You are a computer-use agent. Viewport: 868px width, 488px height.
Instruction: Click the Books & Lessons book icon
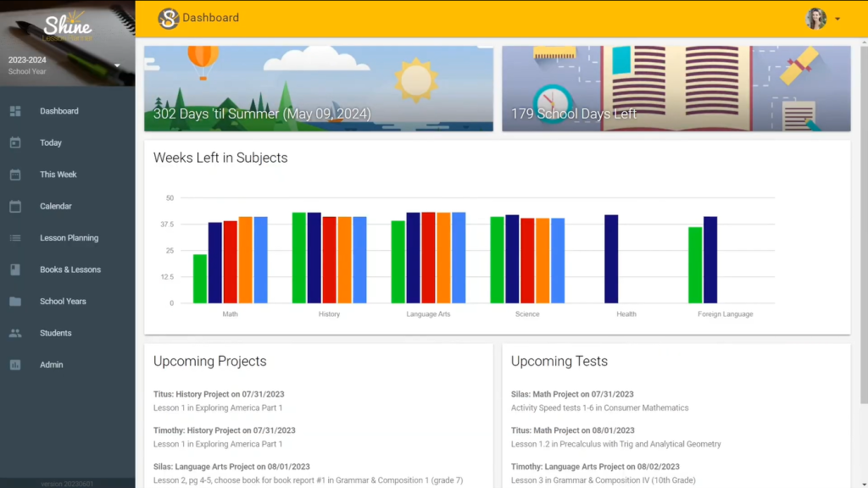[15, 270]
